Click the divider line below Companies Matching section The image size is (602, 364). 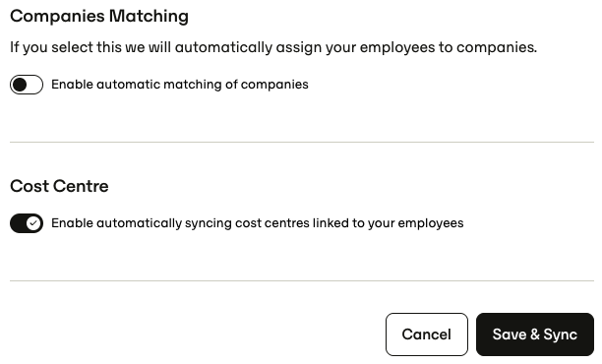[x=302, y=142]
